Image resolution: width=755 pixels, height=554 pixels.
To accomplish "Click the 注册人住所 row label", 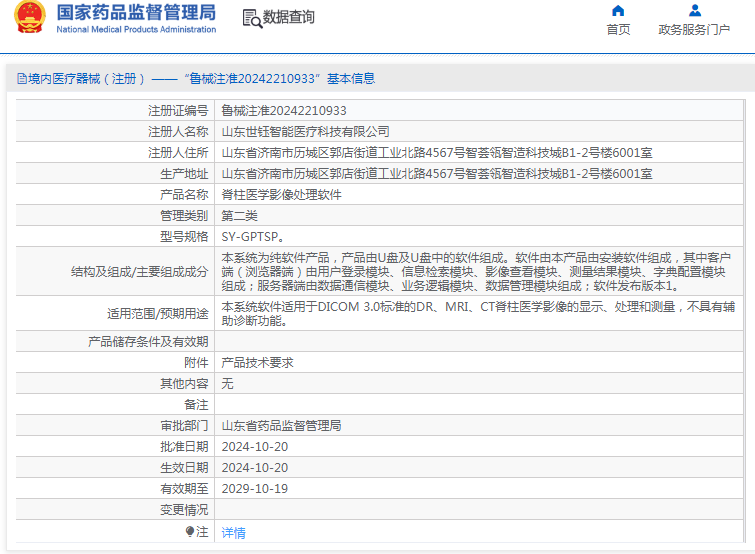I will [178, 153].
